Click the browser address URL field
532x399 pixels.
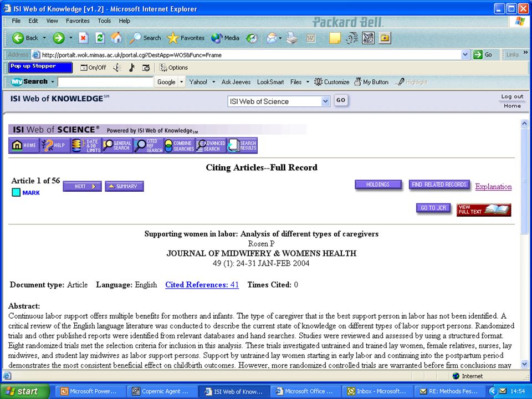coord(250,55)
